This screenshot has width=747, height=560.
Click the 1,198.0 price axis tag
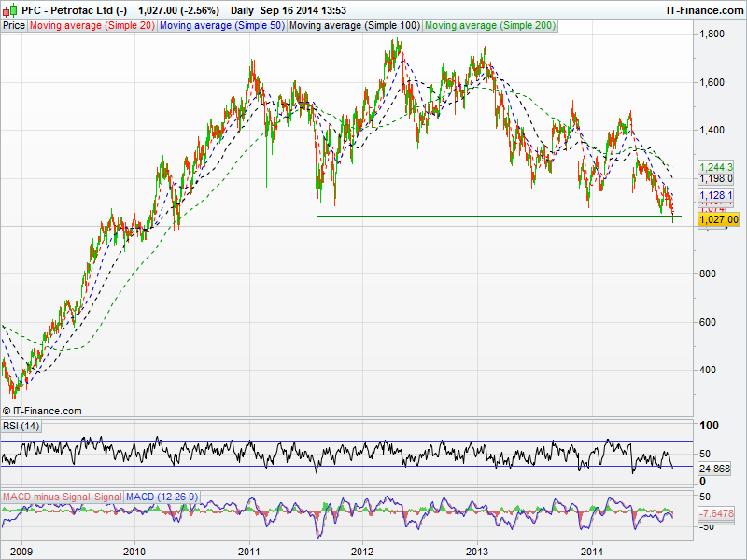tap(716, 178)
